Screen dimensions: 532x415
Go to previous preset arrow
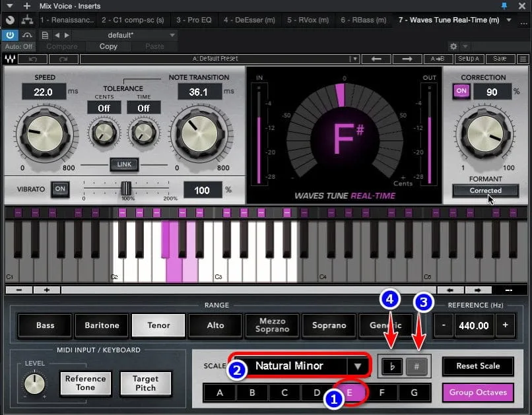(x=57, y=35)
